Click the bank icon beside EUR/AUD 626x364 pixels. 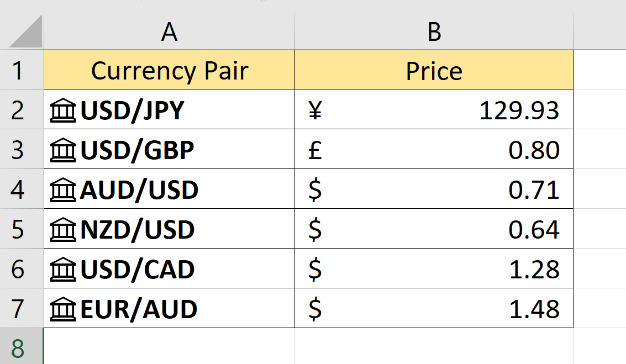[64, 308]
